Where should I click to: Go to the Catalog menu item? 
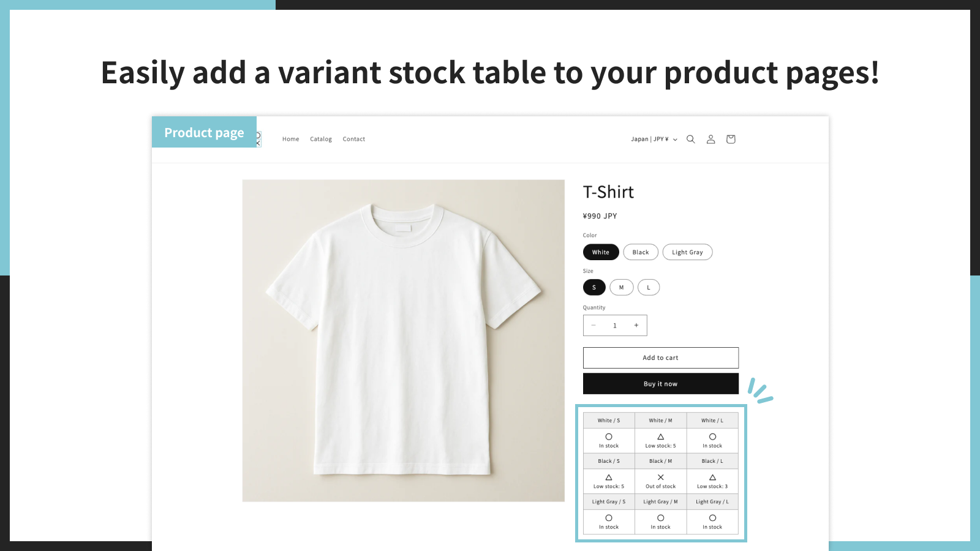pyautogui.click(x=321, y=139)
